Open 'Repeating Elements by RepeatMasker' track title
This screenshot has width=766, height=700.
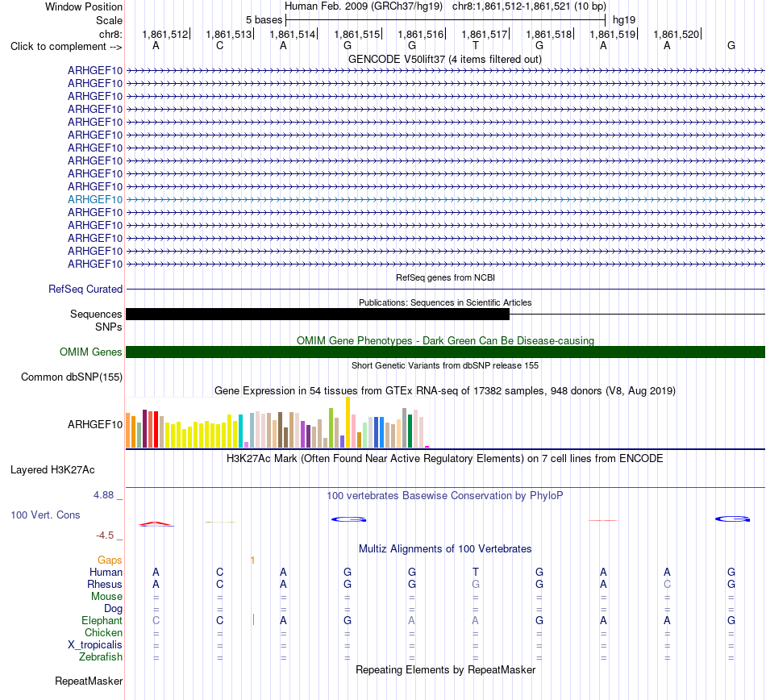pyautogui.click(x=445, y=669)
